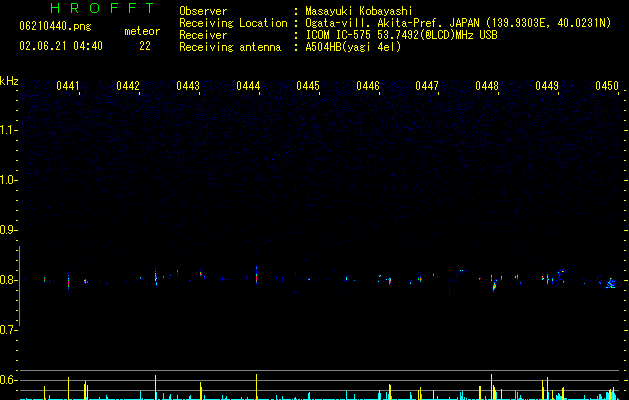Image resolution: width=629 pixels, height=400 pixels.
Task: Click the ICOM IC-575 receiver text
Action: click(x=401, y=35)
